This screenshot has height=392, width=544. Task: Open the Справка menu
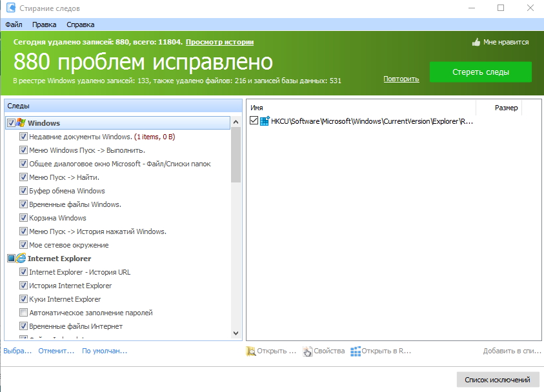(x=80, y=24)
